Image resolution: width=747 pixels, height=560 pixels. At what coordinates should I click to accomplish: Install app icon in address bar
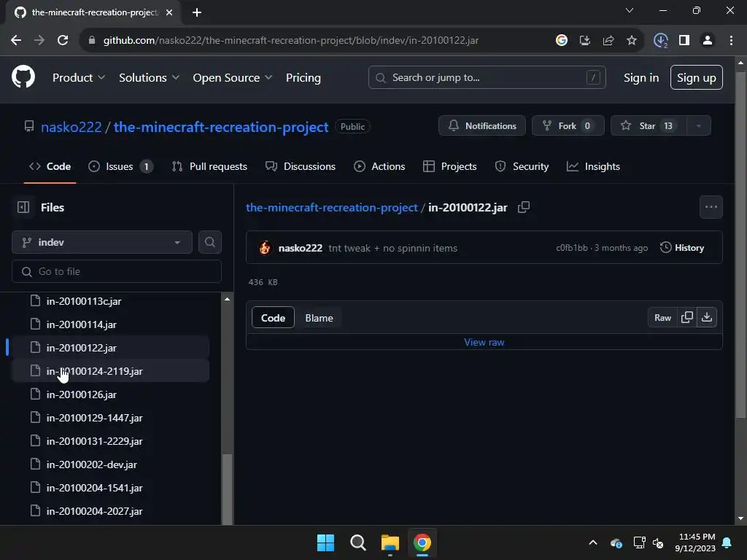(x=584, y=41)
